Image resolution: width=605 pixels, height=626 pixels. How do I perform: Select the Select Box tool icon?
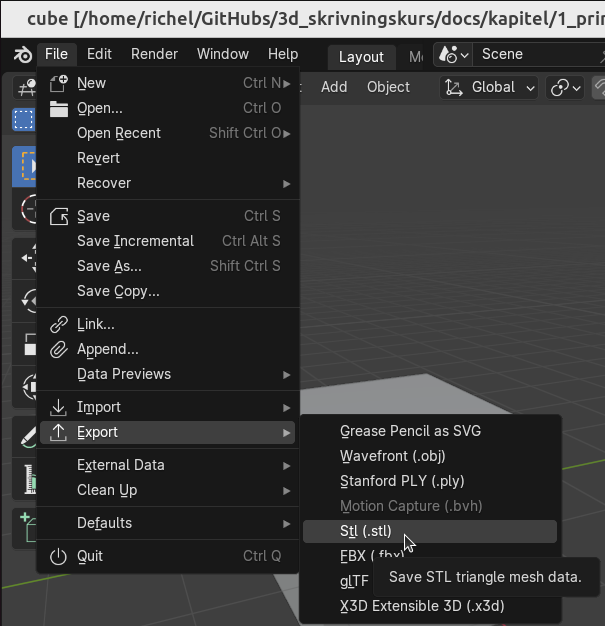(x=25, y=166)
